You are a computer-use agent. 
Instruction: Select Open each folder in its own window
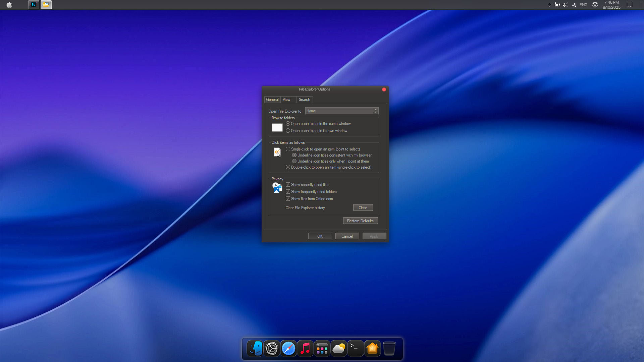pos(288,131)
